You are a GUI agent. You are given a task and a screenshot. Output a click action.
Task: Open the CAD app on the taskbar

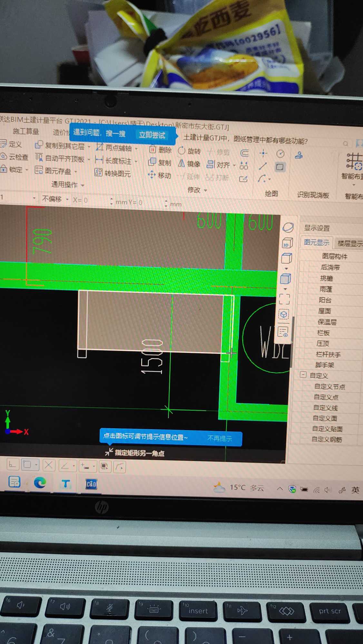(91, 484)
